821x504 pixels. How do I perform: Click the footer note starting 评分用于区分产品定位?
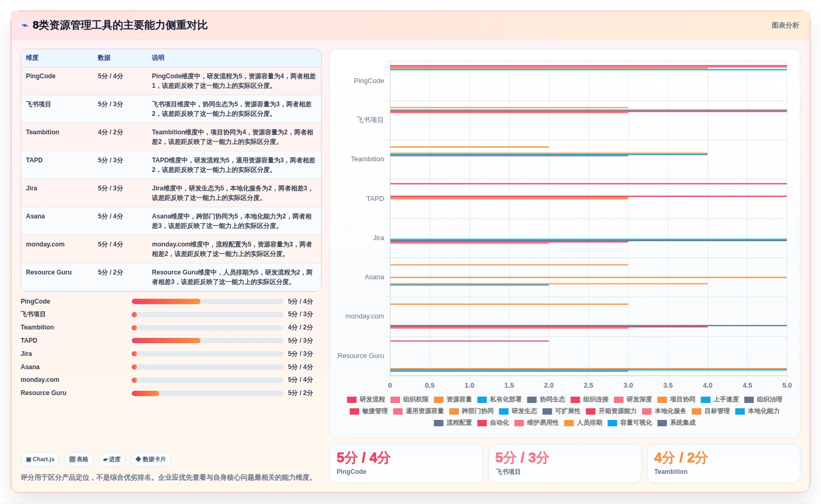168,478
